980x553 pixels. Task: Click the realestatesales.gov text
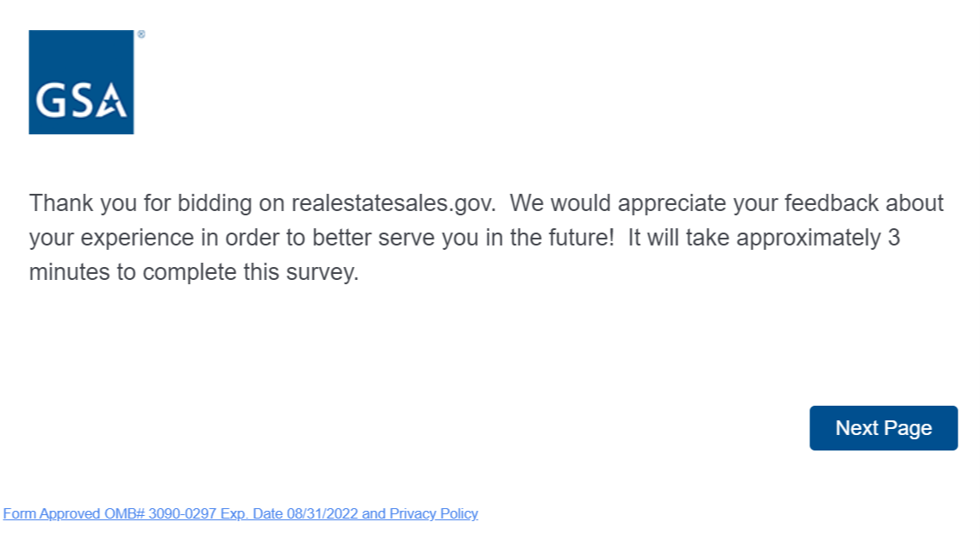pyautogui.click(x=393, y=204)
